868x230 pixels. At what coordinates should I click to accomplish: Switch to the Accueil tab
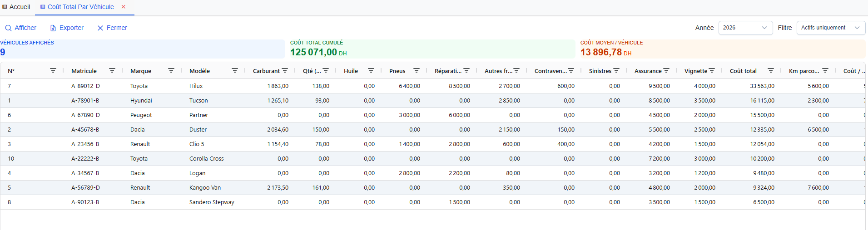[16, 7]
